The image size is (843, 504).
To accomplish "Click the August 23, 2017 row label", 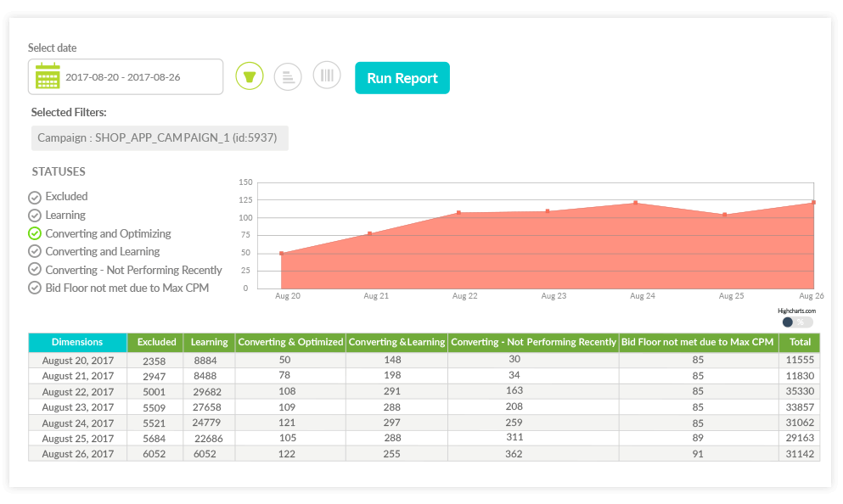I will tap(78, 407).
